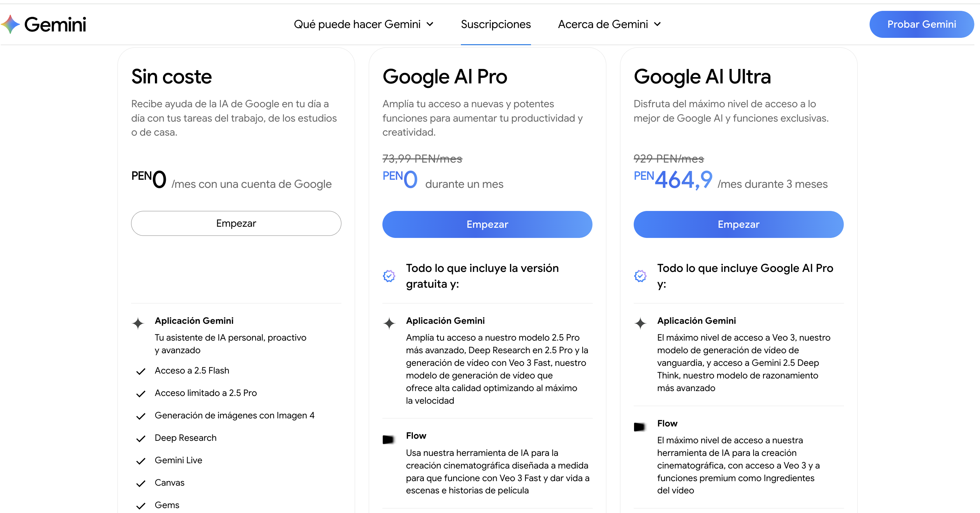Expand the Qué puede hacer Gemini dropdown
This screenshot has width=980, height=513.
point(363,24)
